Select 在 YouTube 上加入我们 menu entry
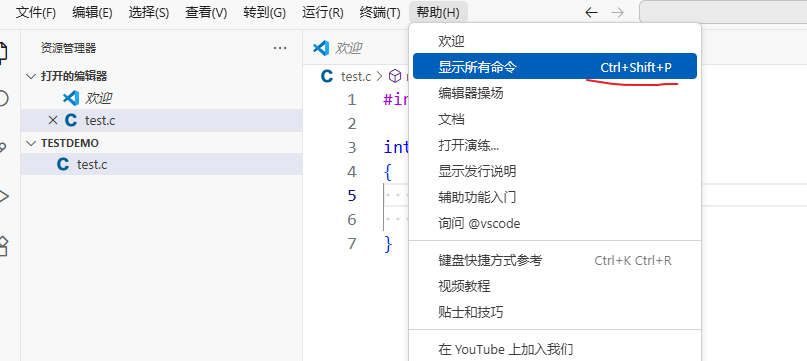Image resolution: width=807 pixels, height=361 pixels. (x=555, y=350)
